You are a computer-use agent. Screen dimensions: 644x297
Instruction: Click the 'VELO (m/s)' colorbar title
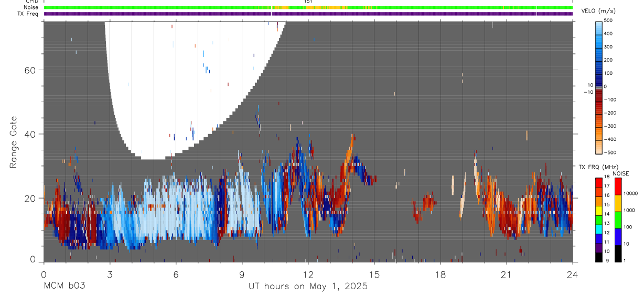(599, 11)
